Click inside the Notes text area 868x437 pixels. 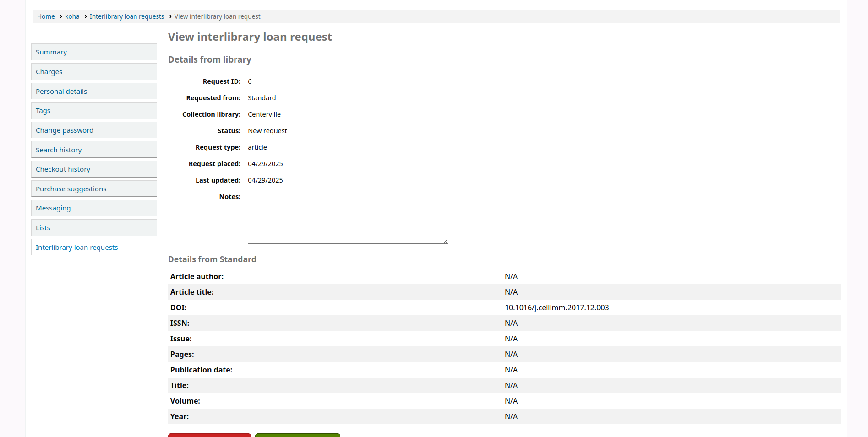tap(348, 218)
